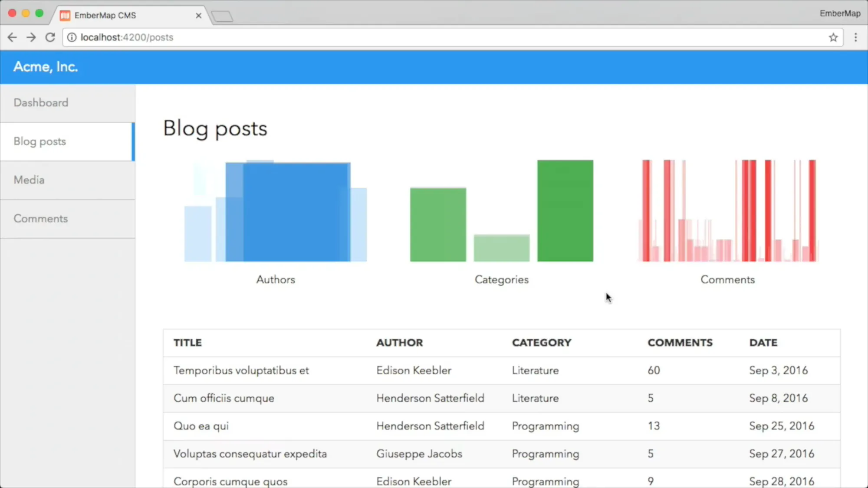Click the post 'Corporis cumque quos'
Viewport: 868px width, 488px height.
230,481
